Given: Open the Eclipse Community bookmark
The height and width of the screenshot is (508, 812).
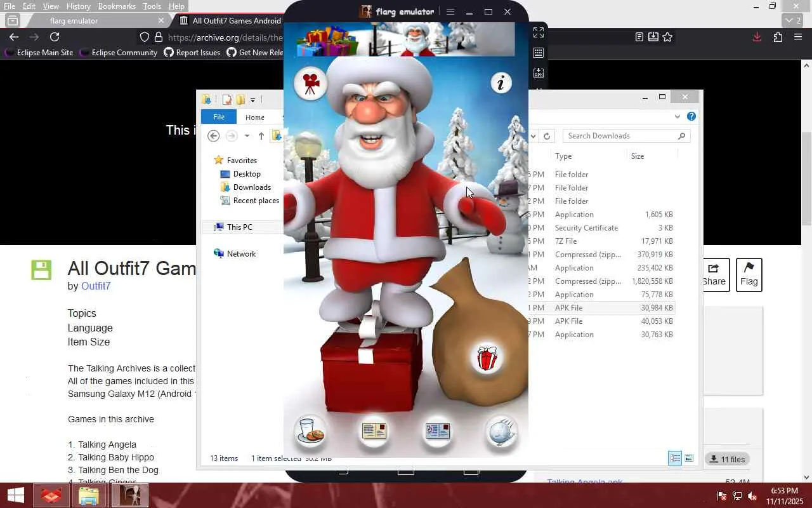Looking at the screenshot, I should click(x=118, y=53).
